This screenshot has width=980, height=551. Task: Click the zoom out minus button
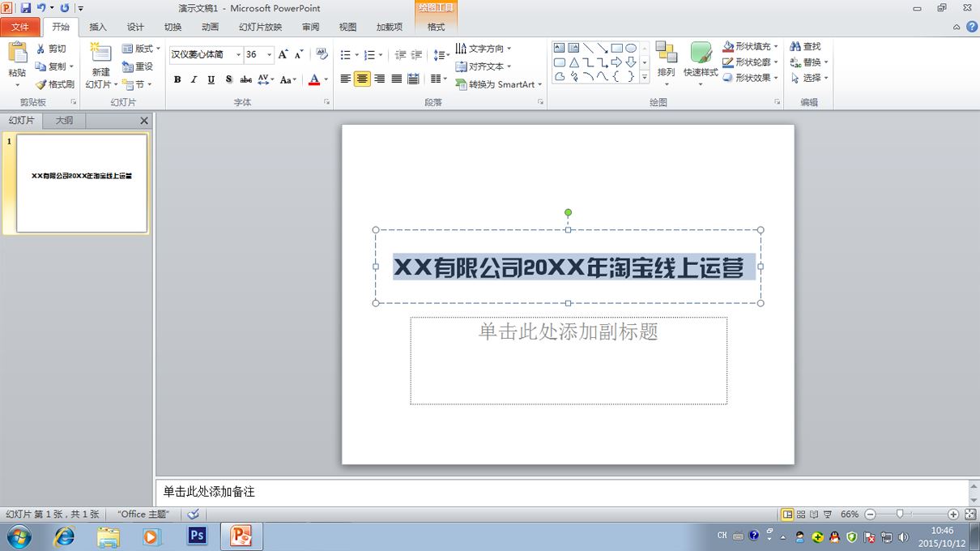coord(870,515)
